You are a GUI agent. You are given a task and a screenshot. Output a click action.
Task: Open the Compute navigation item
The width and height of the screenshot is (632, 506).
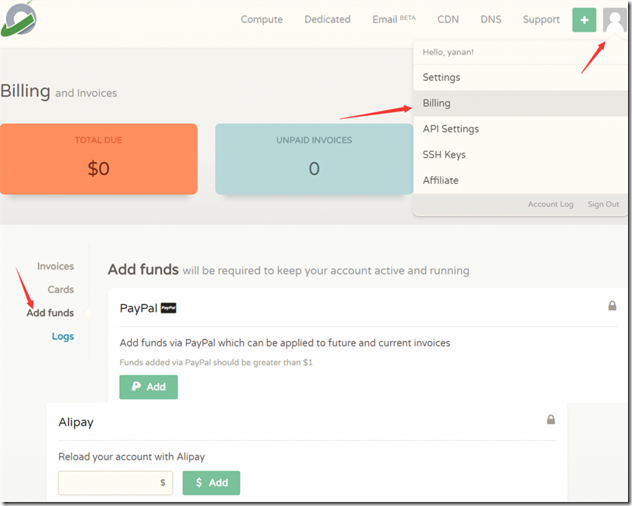[262, 19]
